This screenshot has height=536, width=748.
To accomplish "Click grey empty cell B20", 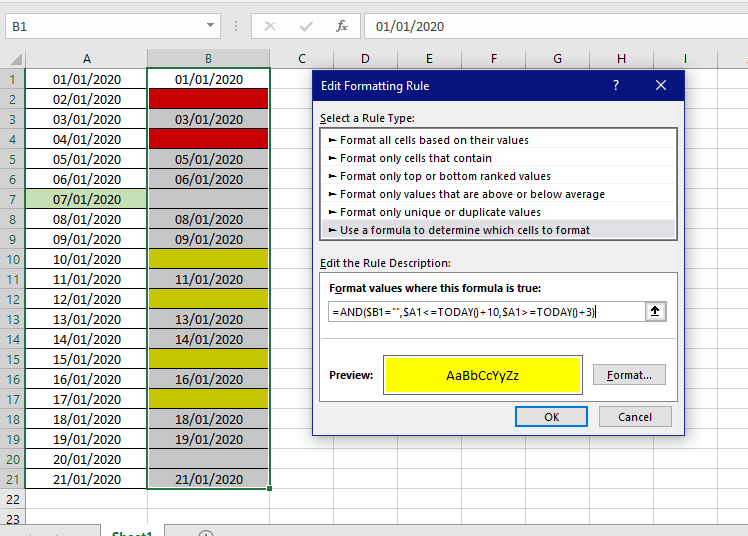I will click(208, 459).
